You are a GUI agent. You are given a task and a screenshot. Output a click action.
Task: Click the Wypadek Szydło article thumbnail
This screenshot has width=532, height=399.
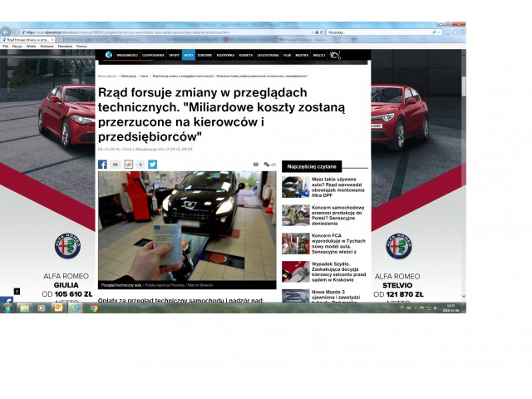(295, 271)
